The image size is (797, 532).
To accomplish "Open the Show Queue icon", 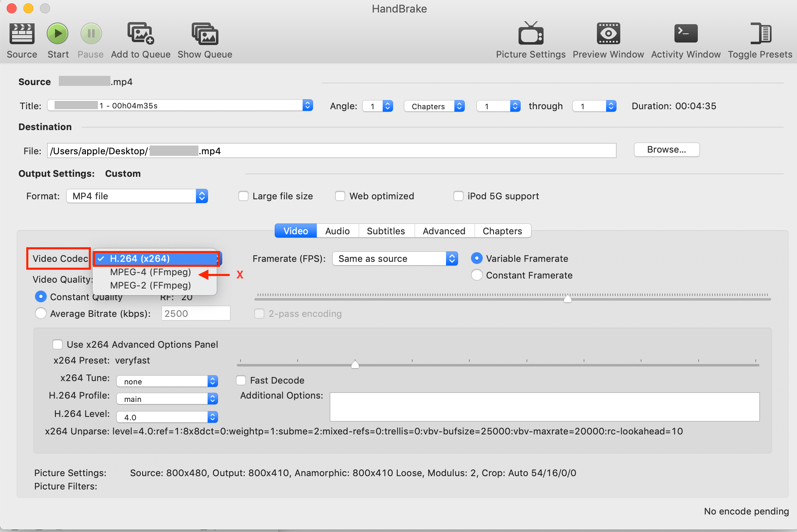I will (x=205, y=34).
